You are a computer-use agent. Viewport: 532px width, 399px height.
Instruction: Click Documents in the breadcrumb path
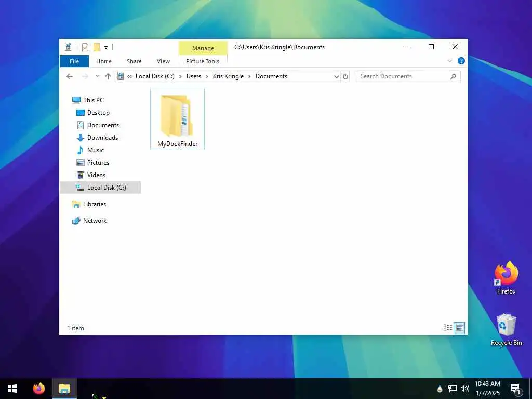271,76
